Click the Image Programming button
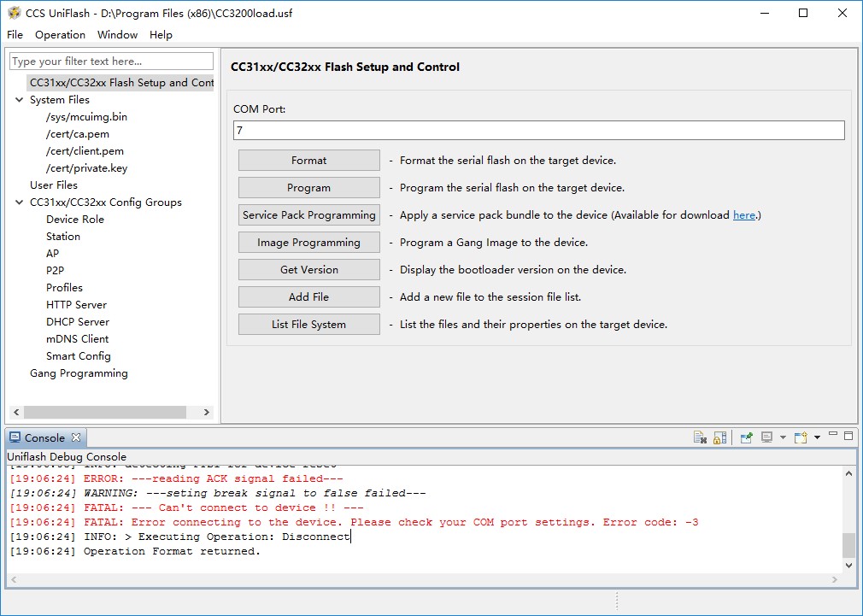This screenshot has height=616, width=863. click(x=308, y=243)
